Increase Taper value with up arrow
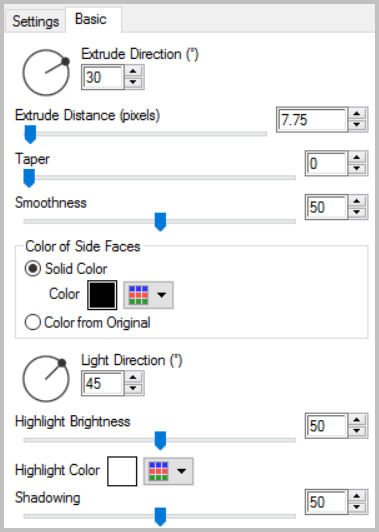This screenshot has height=532, width=379. point(357,157)
